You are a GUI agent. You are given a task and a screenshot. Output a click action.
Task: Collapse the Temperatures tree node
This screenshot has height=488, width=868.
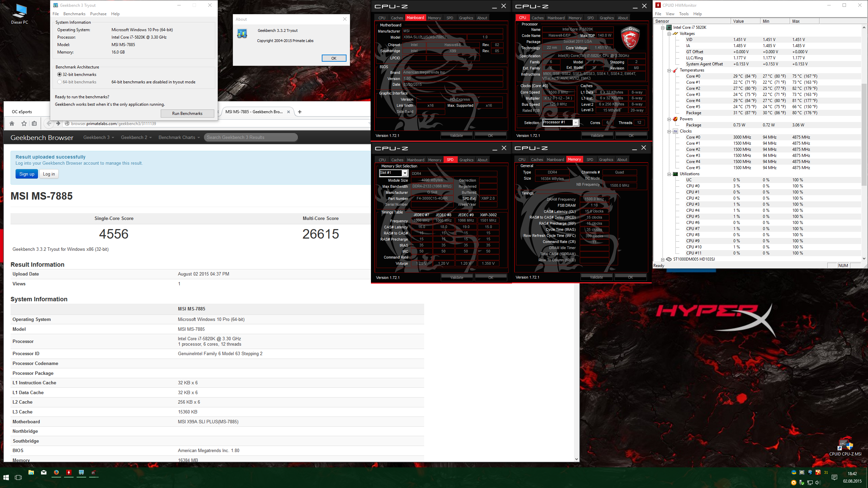pyautogui.click(x=669, y=70)
